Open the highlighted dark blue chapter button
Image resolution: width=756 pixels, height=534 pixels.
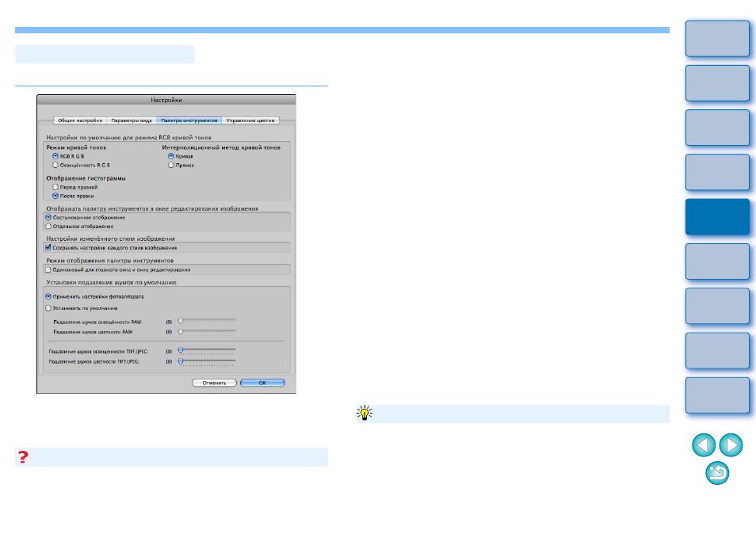(x=717, y=217)
